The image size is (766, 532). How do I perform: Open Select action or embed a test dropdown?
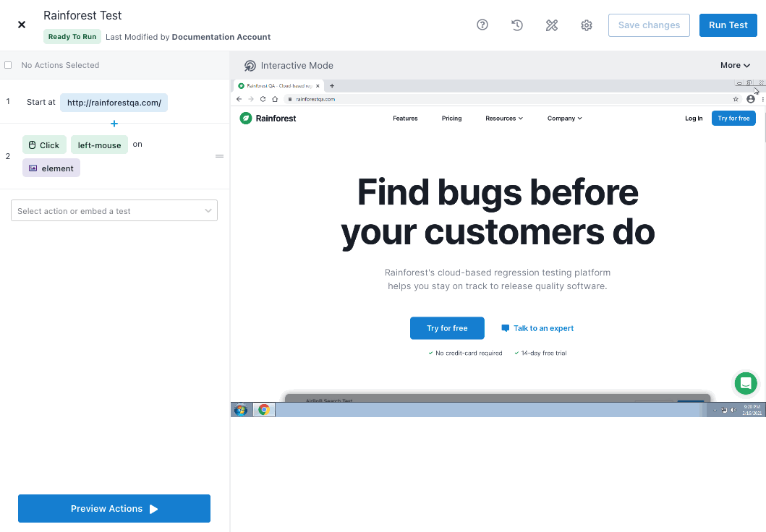coord(114,210)
